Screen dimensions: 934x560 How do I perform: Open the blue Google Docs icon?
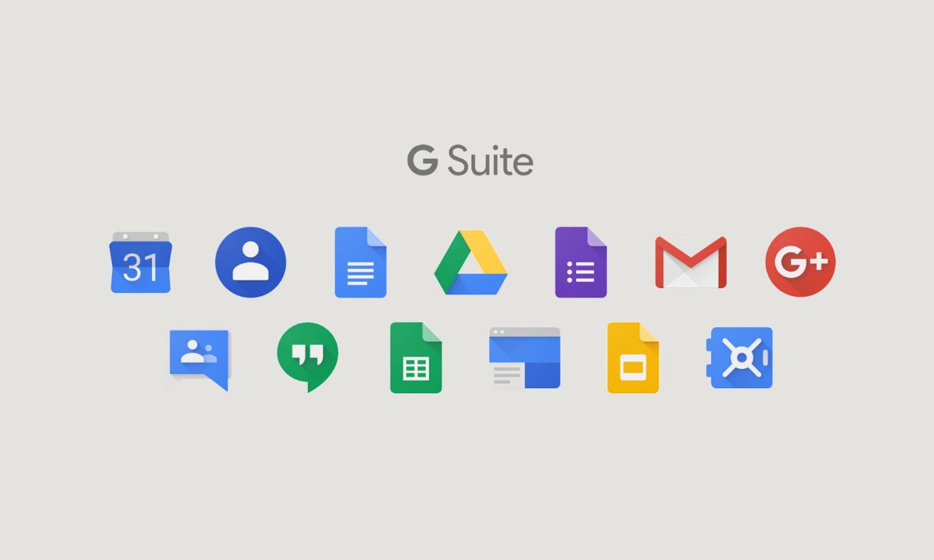click(361, 262)
